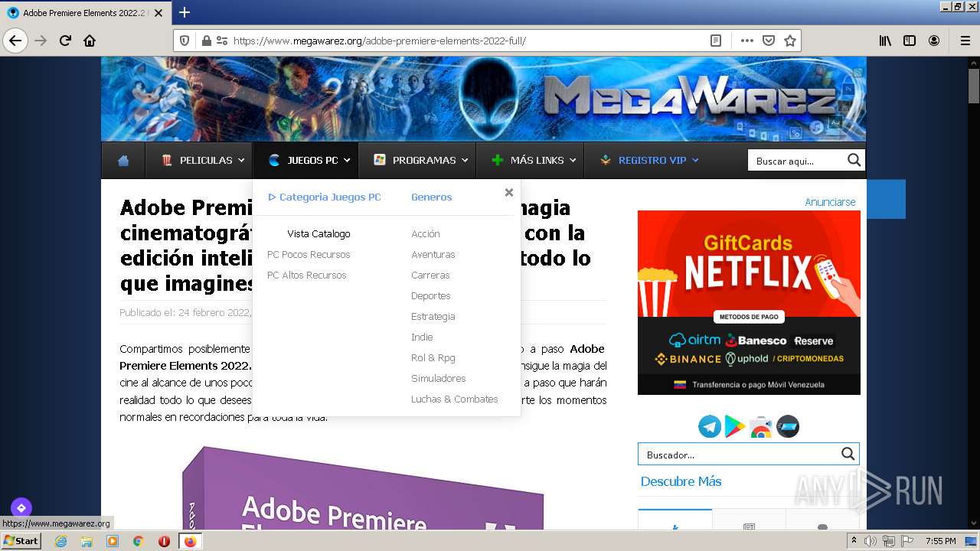980x551 pixels.
Task: Open Windows Explorer folder in taskbar
Action: click(87, 541)
